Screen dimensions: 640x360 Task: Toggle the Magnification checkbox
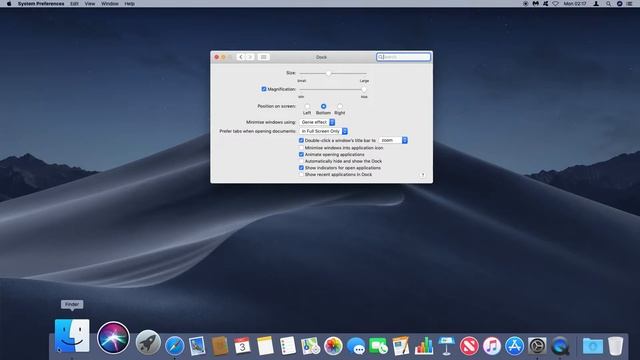(x=264, y=89)
